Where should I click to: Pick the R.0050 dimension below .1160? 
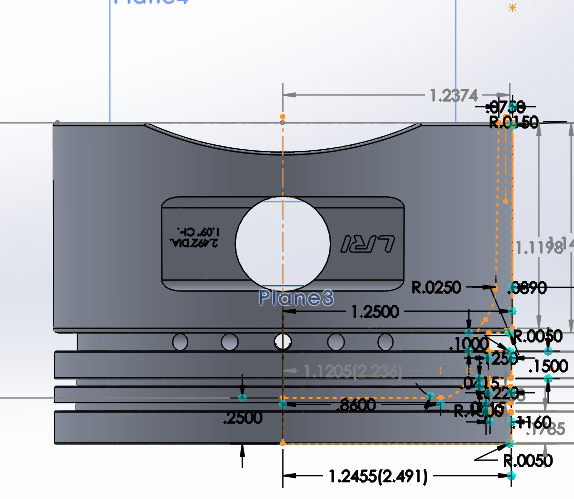coord(528,460)
